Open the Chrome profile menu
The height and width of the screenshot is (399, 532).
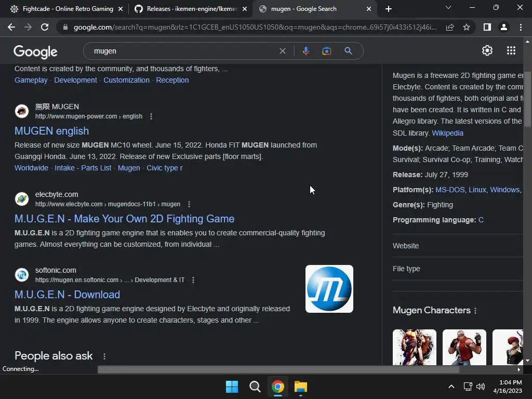point(504,27)
